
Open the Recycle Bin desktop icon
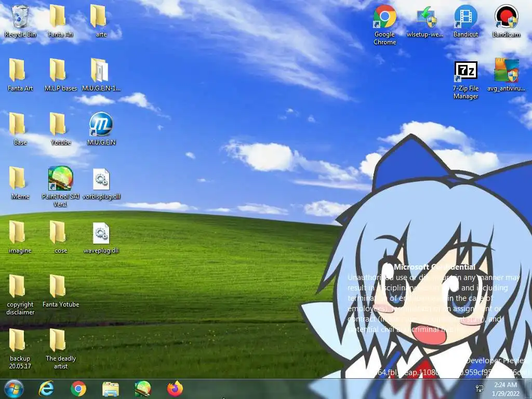[20, 21]
